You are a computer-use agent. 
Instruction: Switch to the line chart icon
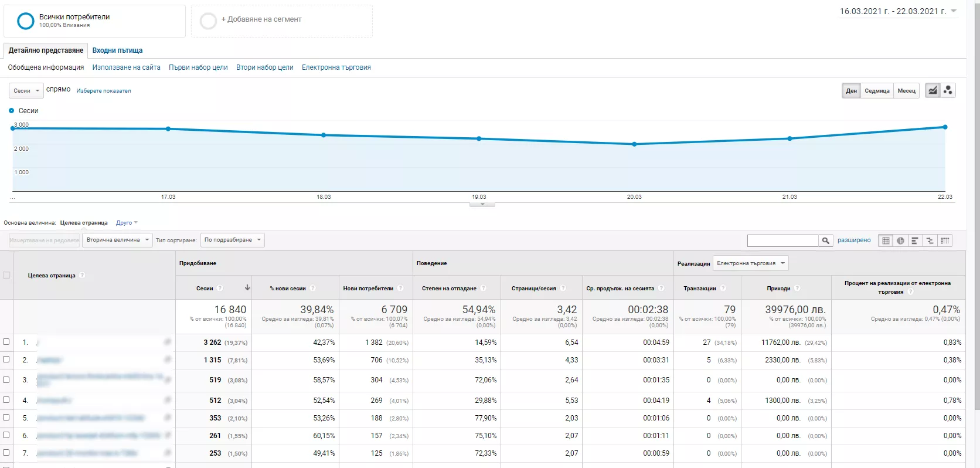click(933, 90)
